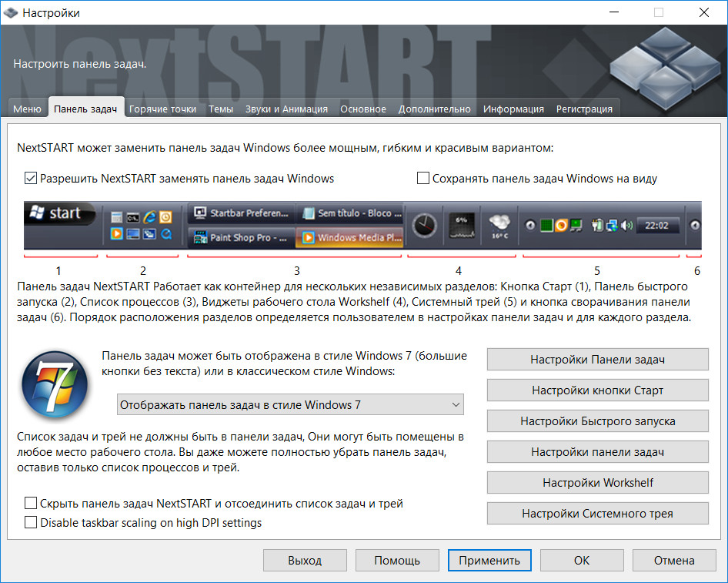Click the network globe tray icon in preview
This screenshot has height=583, width=728.
click(x=612, y=226)
